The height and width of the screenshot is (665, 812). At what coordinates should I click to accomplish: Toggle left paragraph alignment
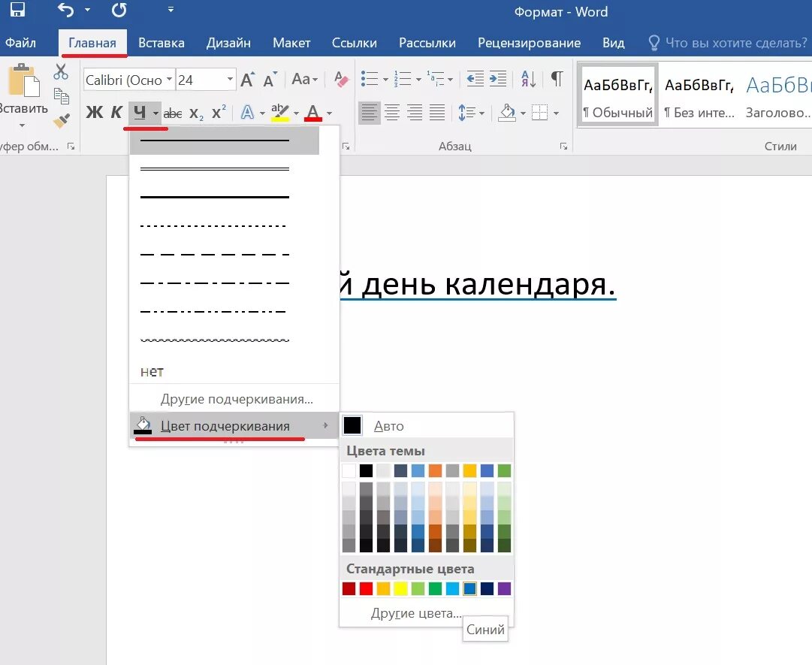point(370,113)
